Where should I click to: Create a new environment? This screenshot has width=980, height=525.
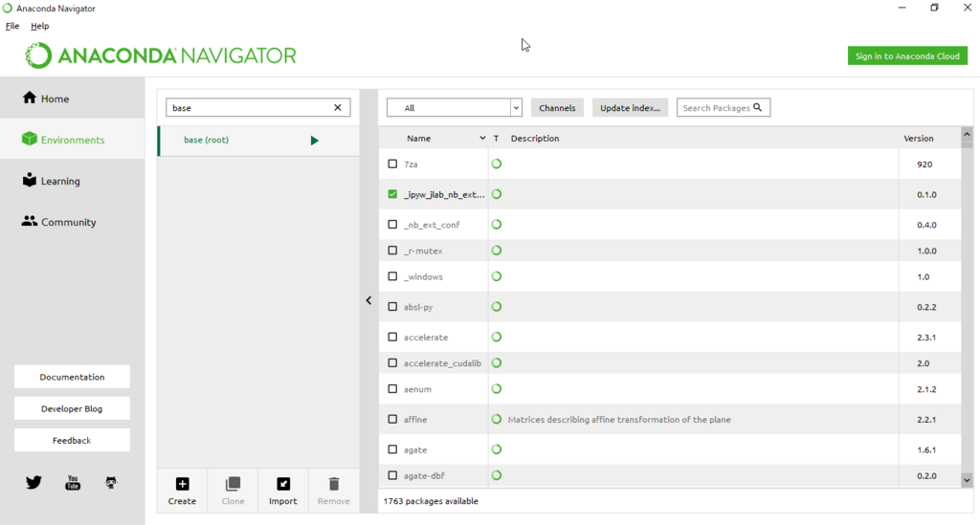pyautogui.click(x=182, y=491)
